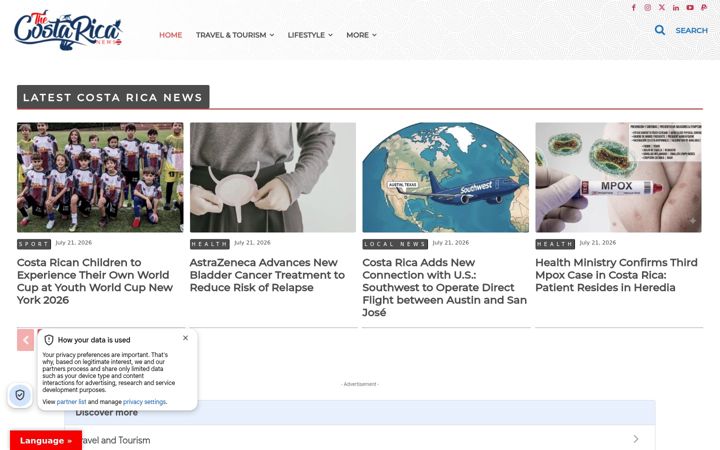Expand the Travel & Tourism menu
720x450 pixels.
tap(235, 35)
